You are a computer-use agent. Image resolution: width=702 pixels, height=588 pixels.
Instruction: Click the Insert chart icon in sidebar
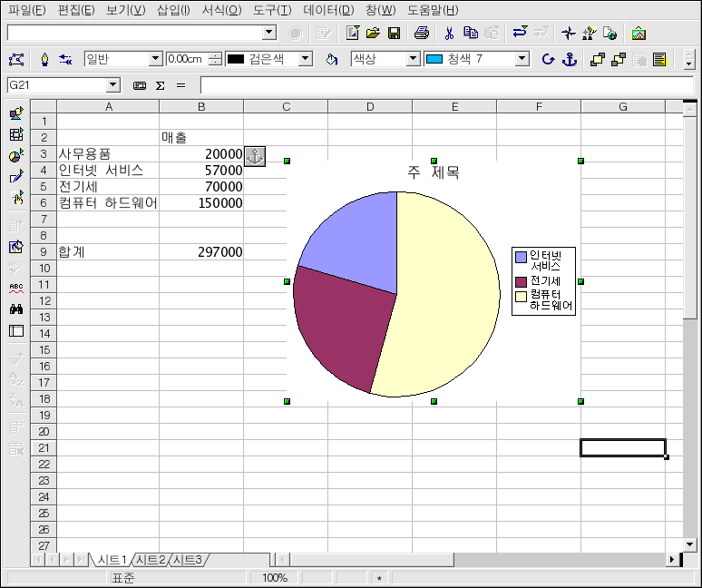(x=16, y=156)
